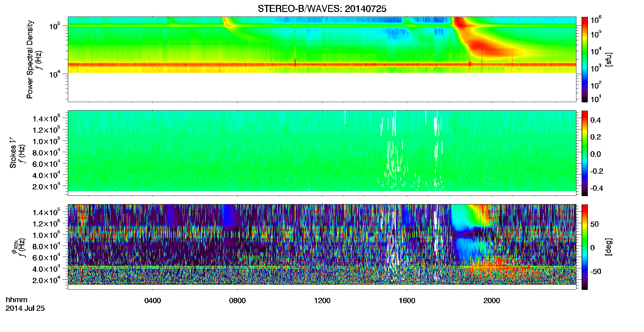Click the 6.0×10^4 tick in the Stokes V panel
Viewport: 644px width, 332px height.
pyautogui.click(x=47, y=164)
